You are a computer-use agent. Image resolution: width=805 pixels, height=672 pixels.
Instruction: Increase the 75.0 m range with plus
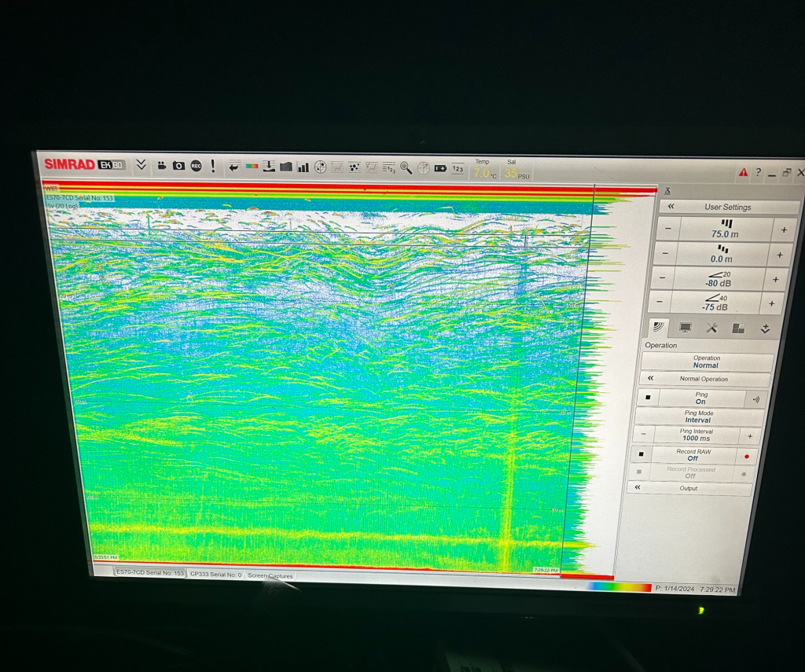[783, 230]
